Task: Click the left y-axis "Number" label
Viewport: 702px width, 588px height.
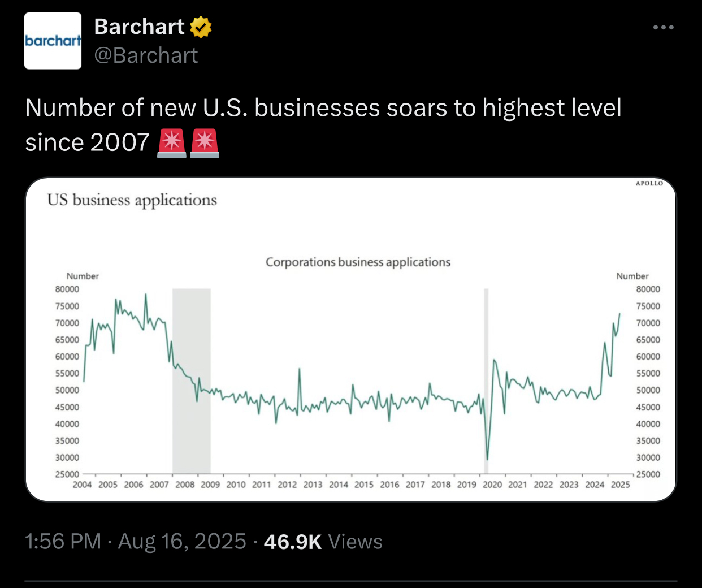Action: (83, 276)
